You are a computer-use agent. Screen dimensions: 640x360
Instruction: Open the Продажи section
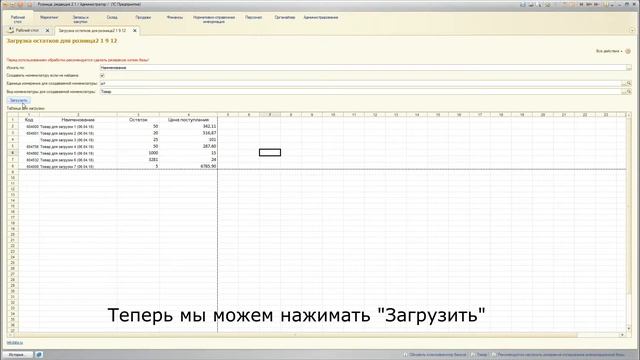[143, 18]
